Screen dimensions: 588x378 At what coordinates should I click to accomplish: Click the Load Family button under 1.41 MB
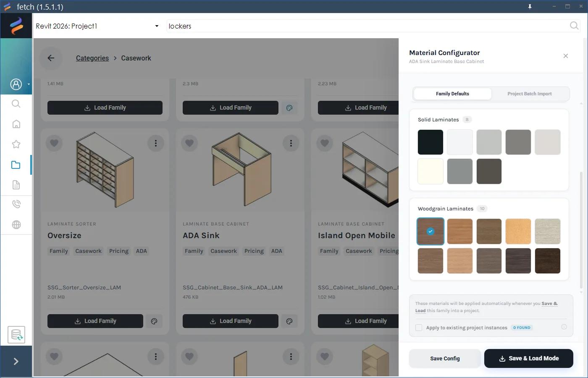click(x=105, y=108)
